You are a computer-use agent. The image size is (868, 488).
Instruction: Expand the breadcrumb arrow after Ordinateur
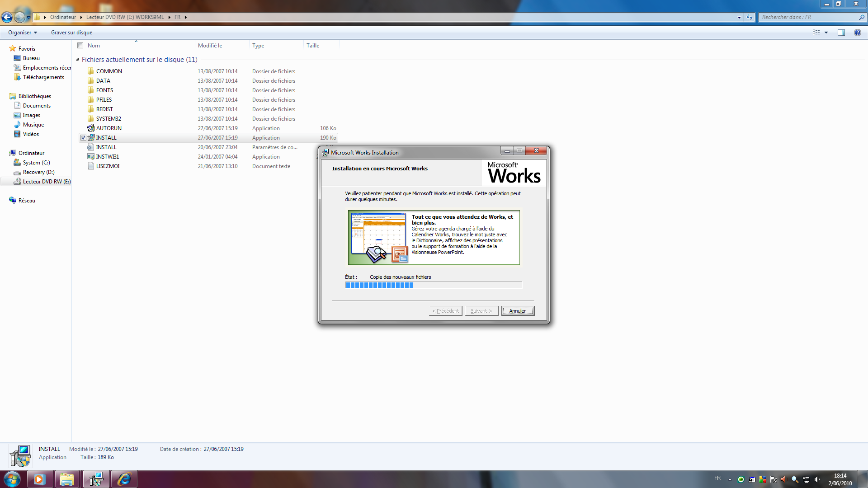pyautogui.click(x=81, y=17)
